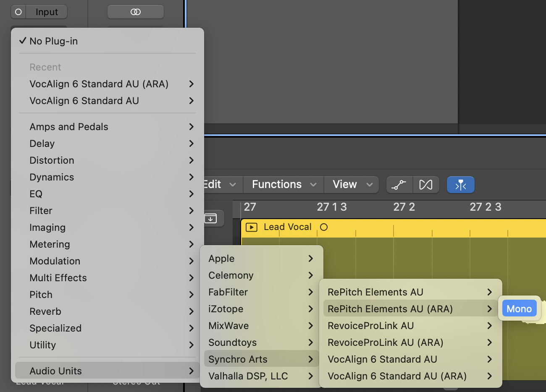
Task: Click the loop circle on Lead Vocal region
Action: pyautogui.click(x=323, y=227)
